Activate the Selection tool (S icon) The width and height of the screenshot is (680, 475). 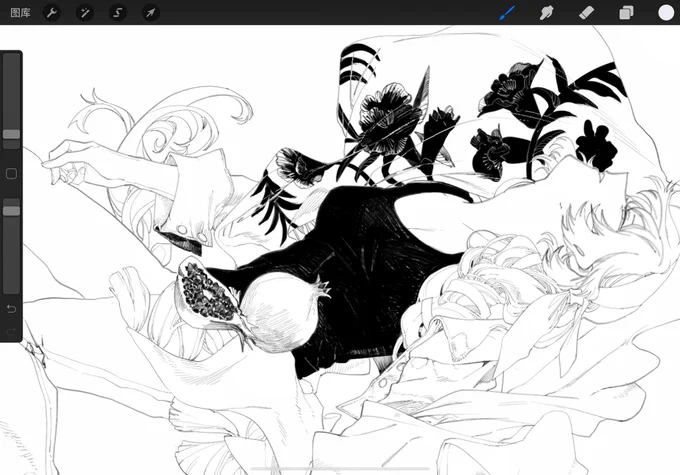118,13
